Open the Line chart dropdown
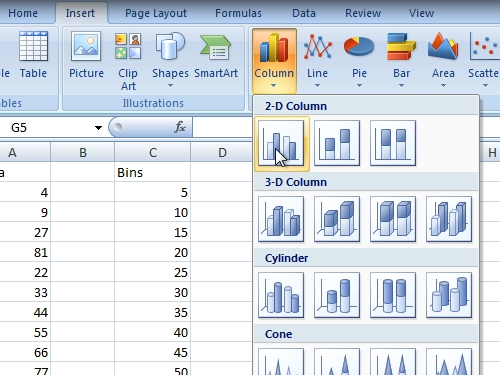The height and width of the screenshot is (375, 500). pyautogui.click(x=317, y=60)
